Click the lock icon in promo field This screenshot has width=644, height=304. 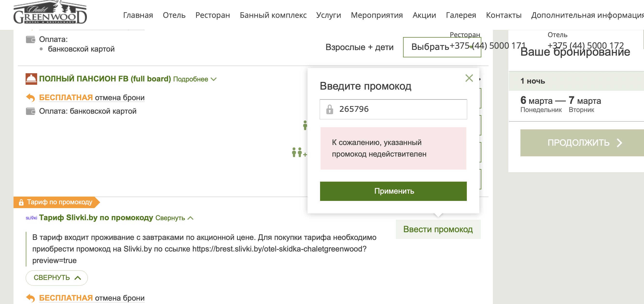click(x=329, y=109)
